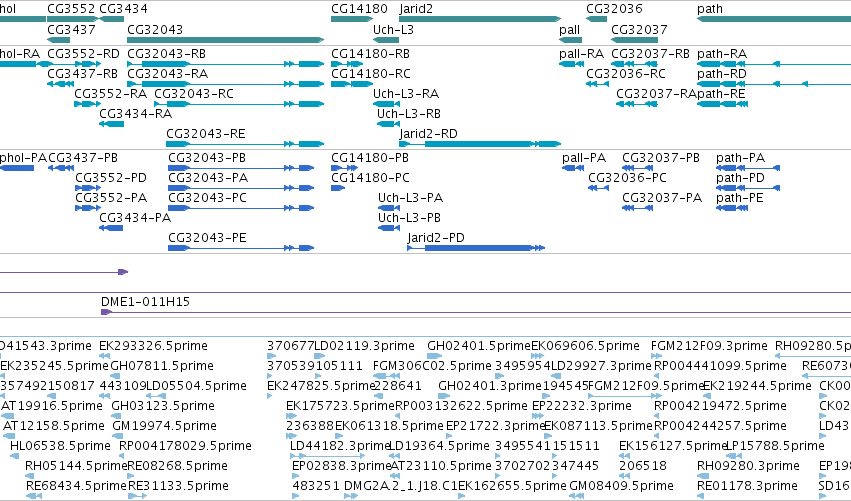The height and width of the screenshot is (501, 851).
Task: Open EST RE08268.5prime
Action: click(177, 466)
